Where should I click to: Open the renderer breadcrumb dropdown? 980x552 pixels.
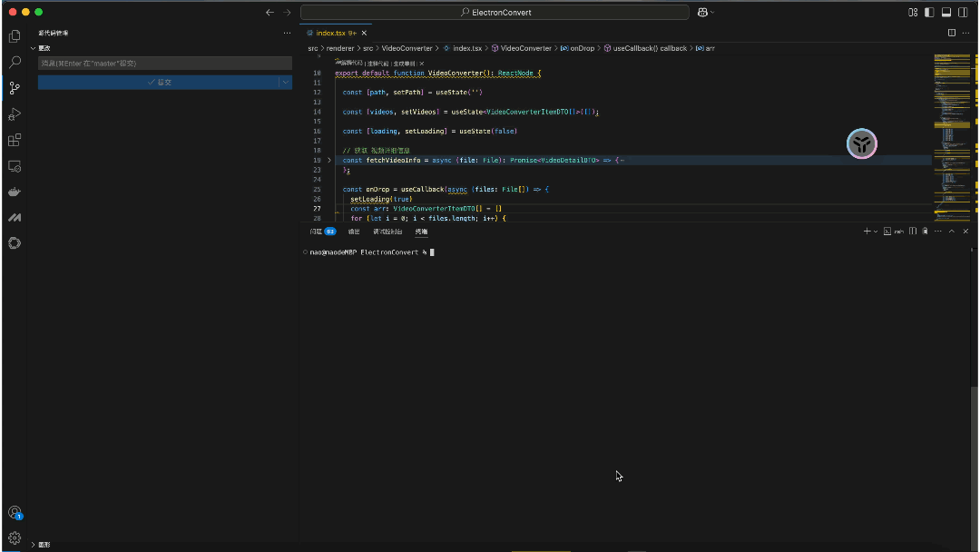click(x=340, y=48)
